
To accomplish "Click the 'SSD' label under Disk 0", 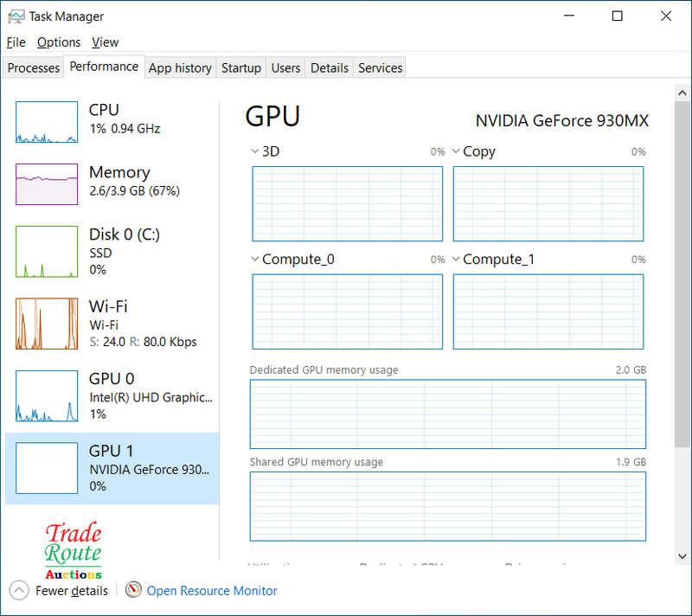I will [x=100, y=253].
